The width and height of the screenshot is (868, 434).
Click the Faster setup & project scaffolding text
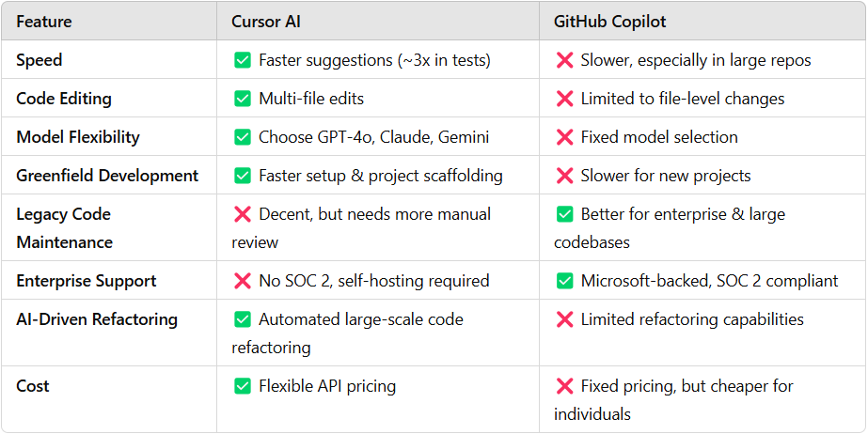[381, 176]
